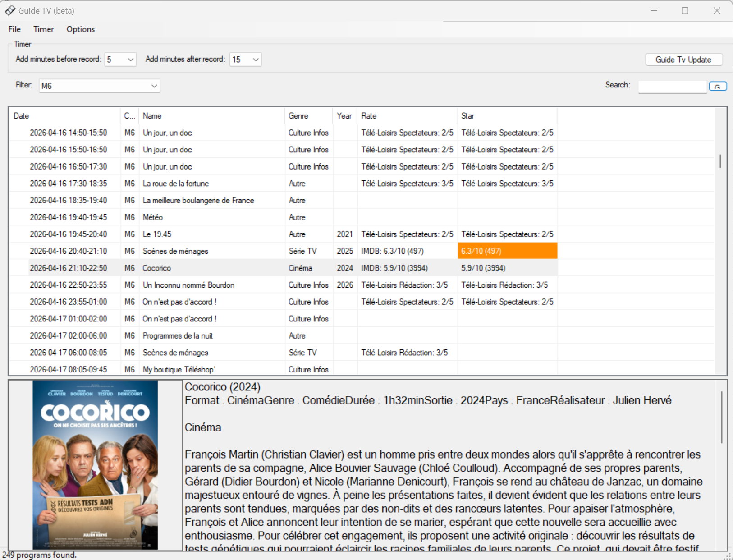Click the Cocorico movie poster thumbnail
Image resolution: width=733 pixels, height=560 pixels.
point(95,465)
